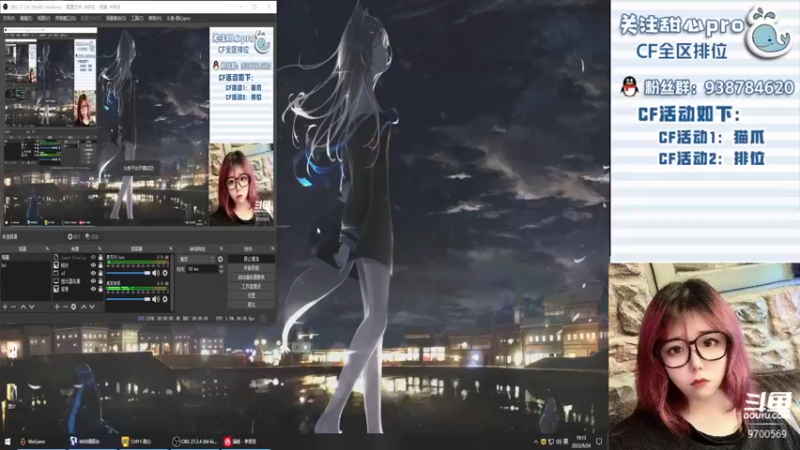Open the 帮助(H) menu

coord(155,18)
